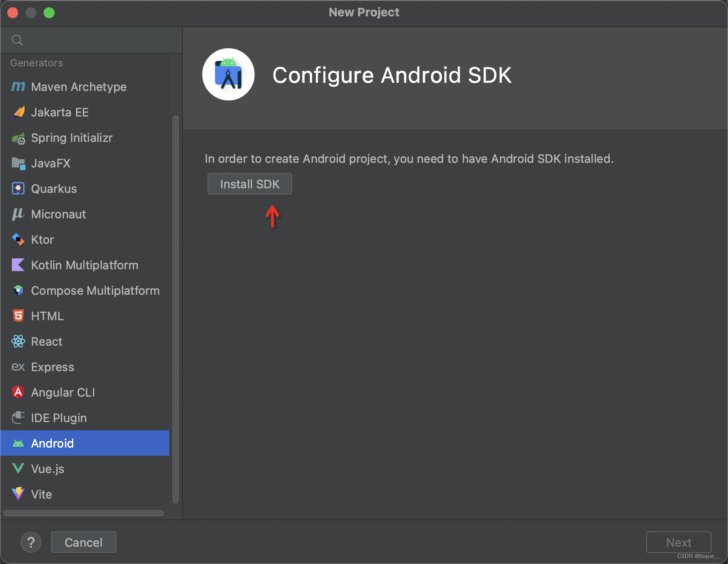Click the React atom icon
Screen dimensions: 728x564
click(18, 341)
